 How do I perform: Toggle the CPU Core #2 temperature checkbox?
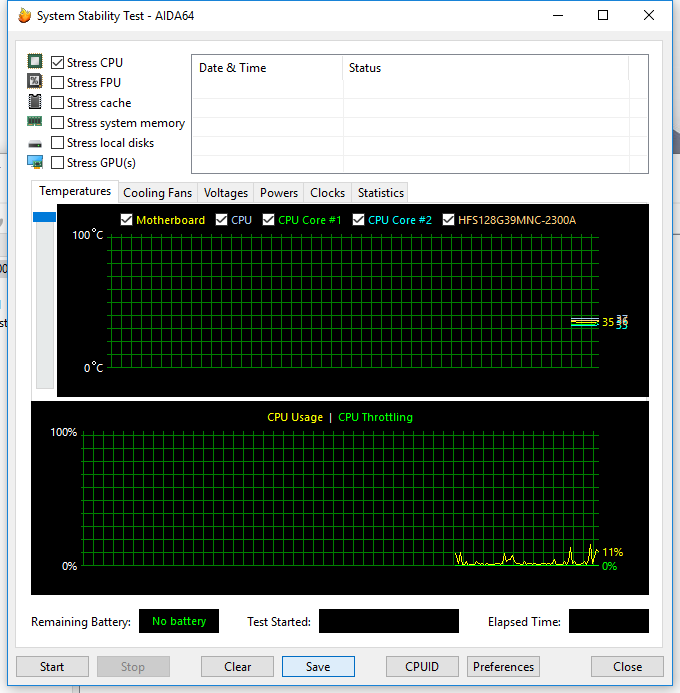pyautogui.click(x=358, y=220)
